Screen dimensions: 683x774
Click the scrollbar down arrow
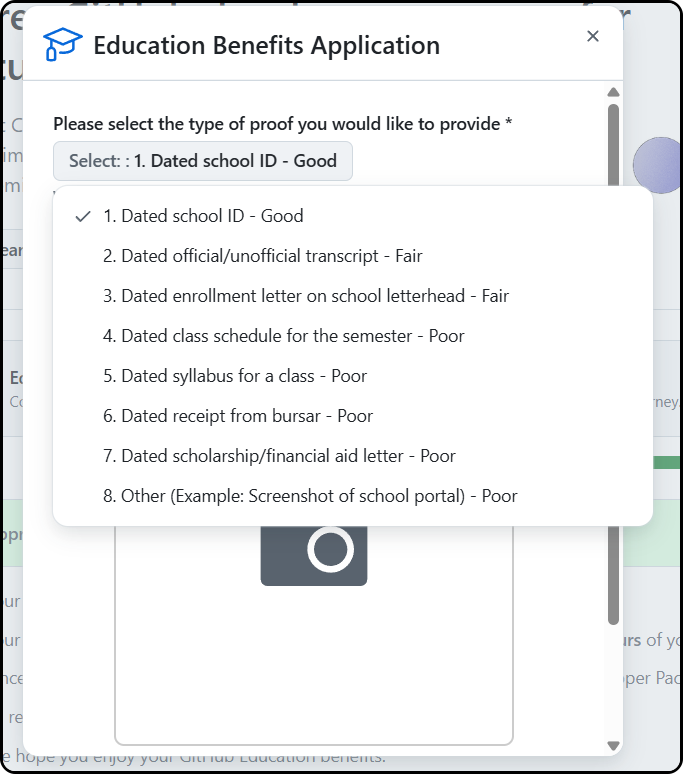613,745
